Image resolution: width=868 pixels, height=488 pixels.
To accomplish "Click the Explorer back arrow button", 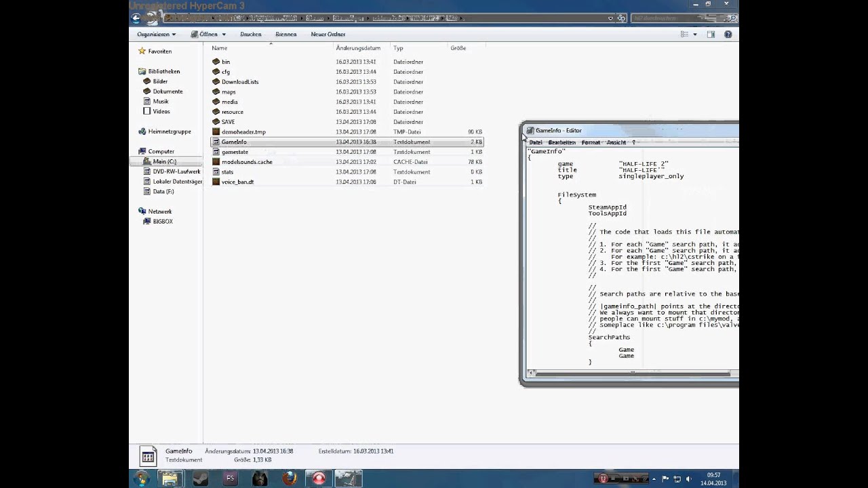I will pos(136,18).
